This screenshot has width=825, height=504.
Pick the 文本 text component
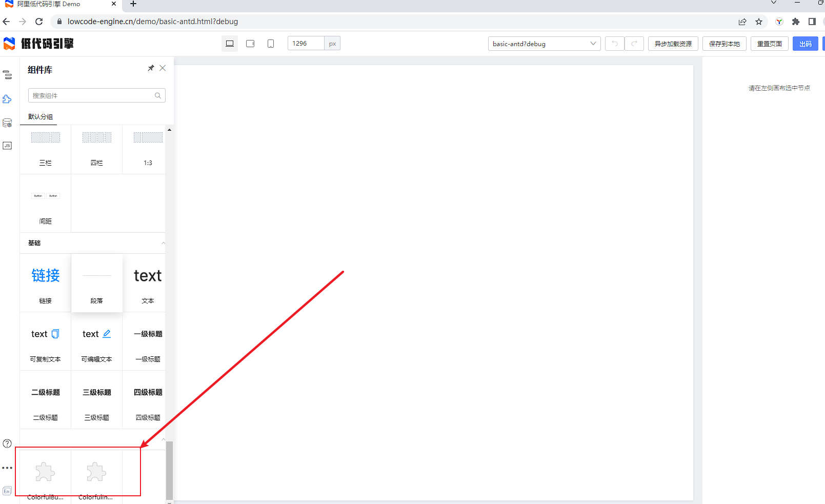click(x=144, y=283)
